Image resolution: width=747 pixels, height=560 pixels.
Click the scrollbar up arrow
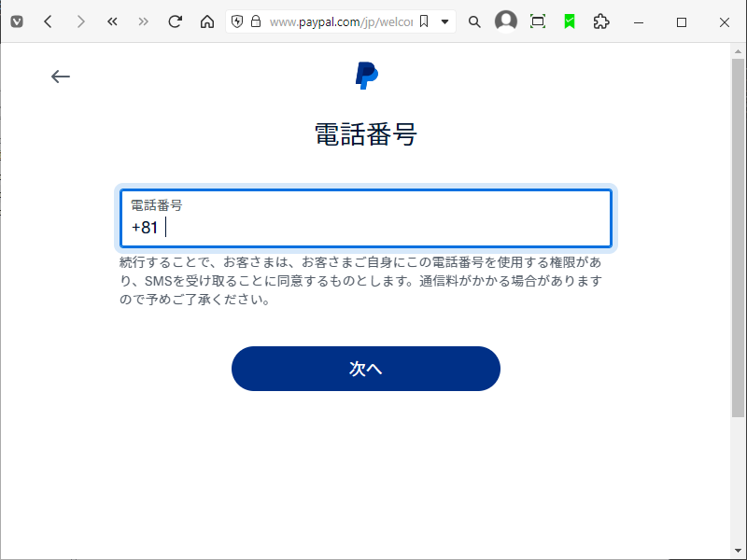(738, 51)
